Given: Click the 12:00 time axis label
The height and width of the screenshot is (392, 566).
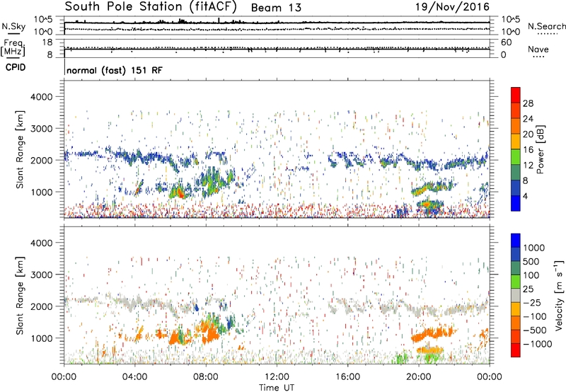Looking at the screenshot, I should (x=277, y=377).
